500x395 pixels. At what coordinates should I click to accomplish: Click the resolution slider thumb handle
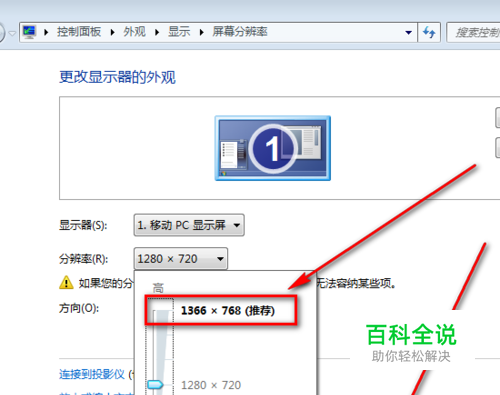coord(155,385)
